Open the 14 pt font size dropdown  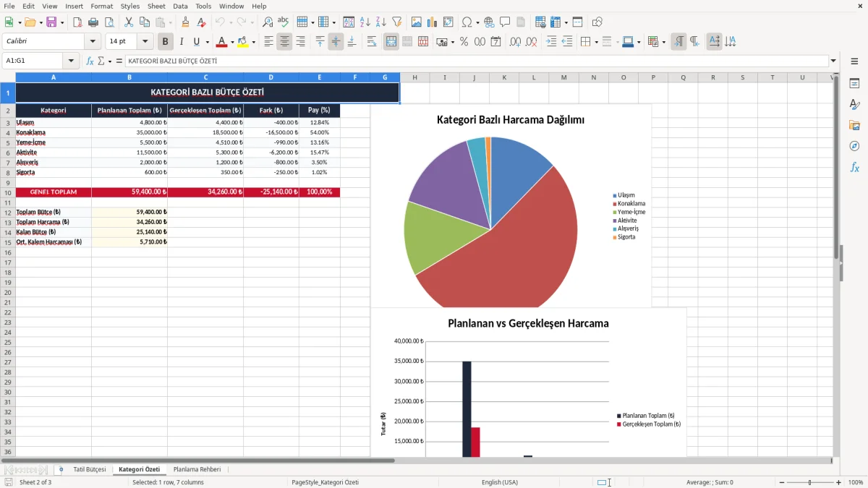[145, 42]
